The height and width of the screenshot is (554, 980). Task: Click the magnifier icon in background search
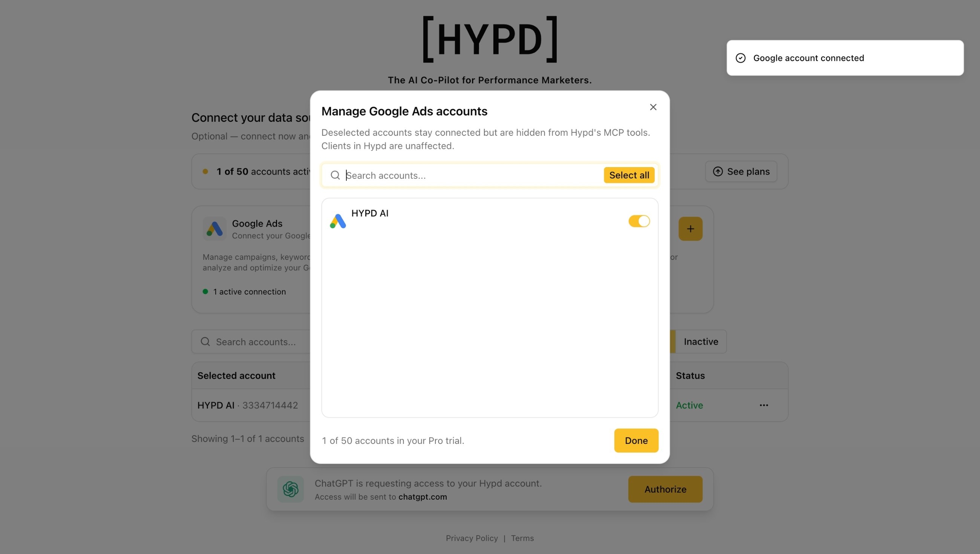(205, 342)
